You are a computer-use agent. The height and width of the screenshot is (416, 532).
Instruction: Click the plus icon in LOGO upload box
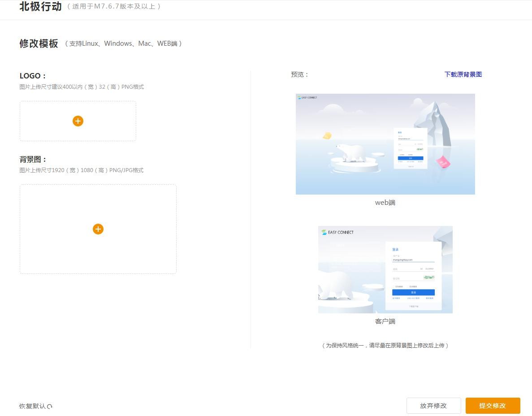click(x=78, y=121)
